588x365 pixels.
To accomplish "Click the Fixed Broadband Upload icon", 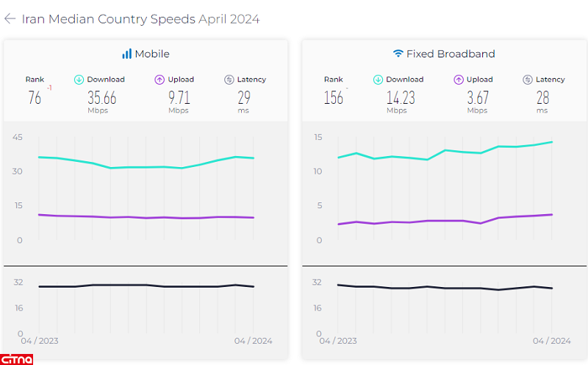I will (459, 79).
